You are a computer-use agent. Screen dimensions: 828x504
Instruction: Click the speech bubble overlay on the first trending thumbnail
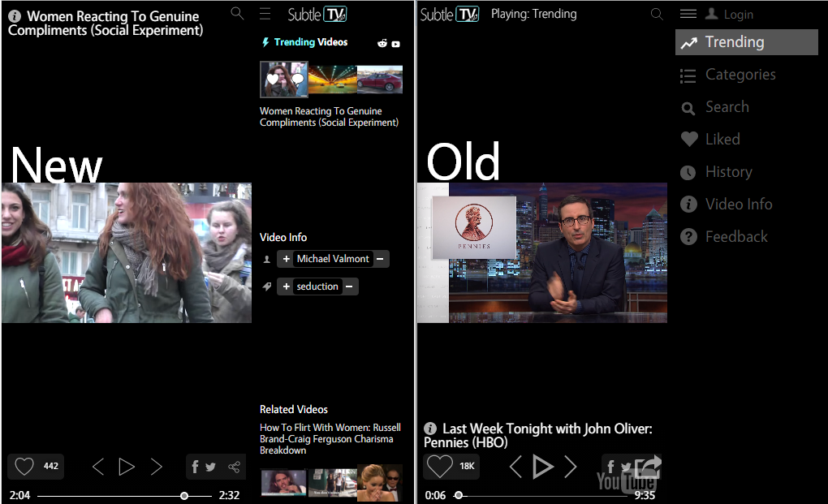(298, 80)
